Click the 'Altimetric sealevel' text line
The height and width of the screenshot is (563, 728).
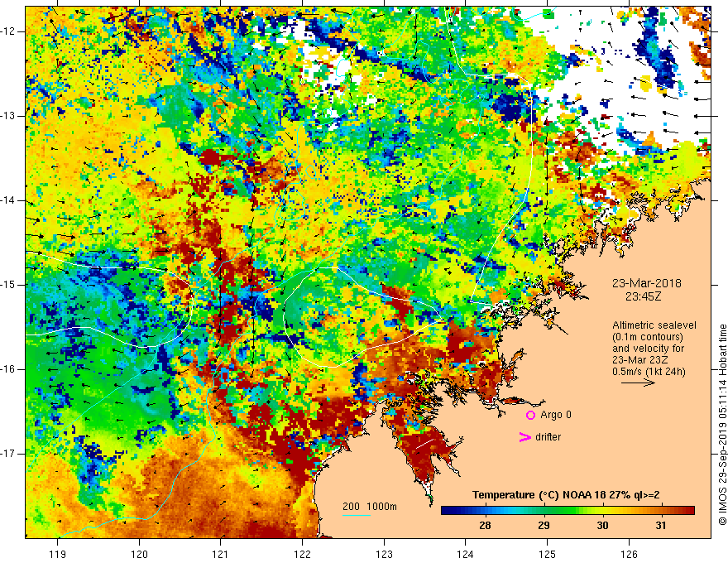(x=654, y=325)
